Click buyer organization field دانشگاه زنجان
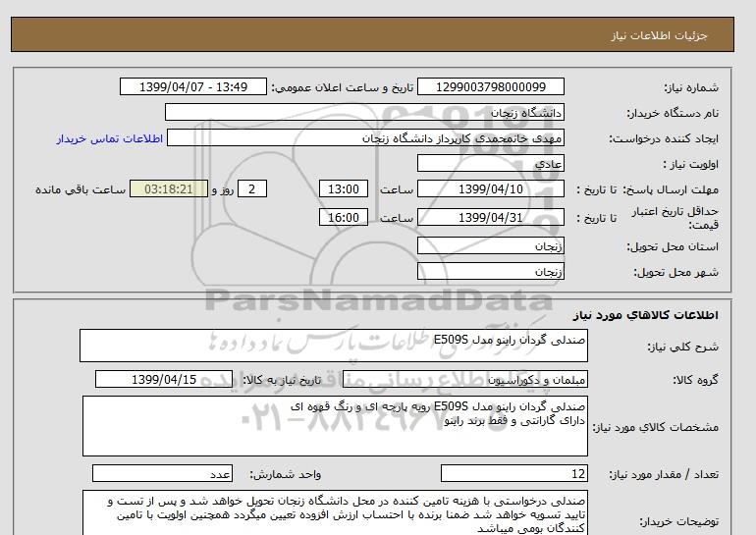Viewport: 756px width, 535px height. point(364,113)
